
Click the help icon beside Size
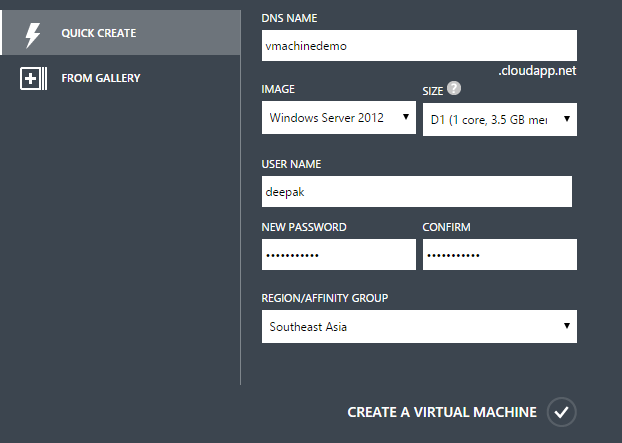tap(454, 89)
